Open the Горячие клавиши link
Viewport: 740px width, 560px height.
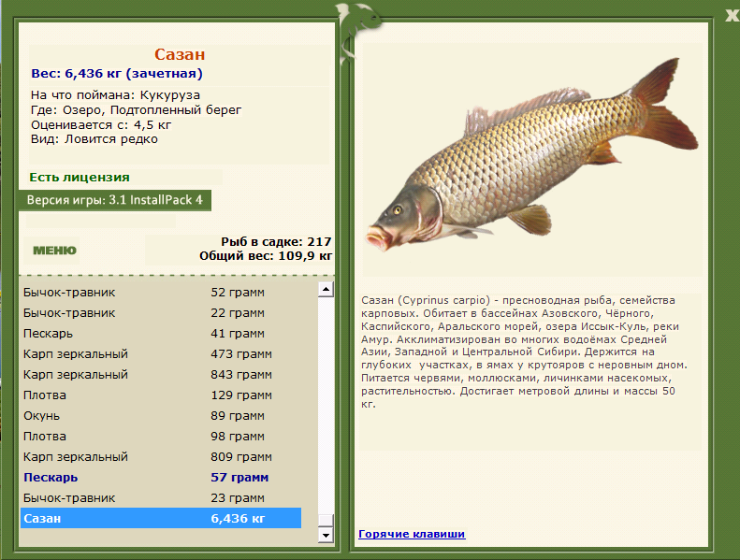[x=412, y=534]
